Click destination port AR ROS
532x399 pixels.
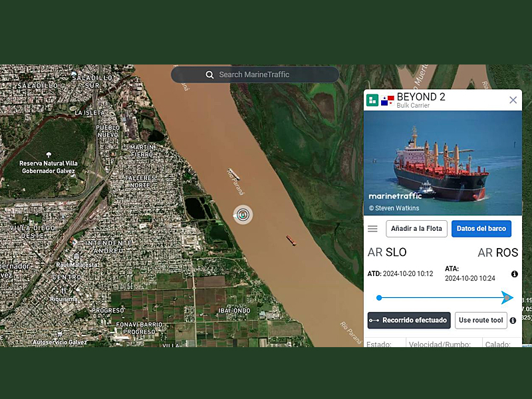pyautogui.click(x=497, y=253)
